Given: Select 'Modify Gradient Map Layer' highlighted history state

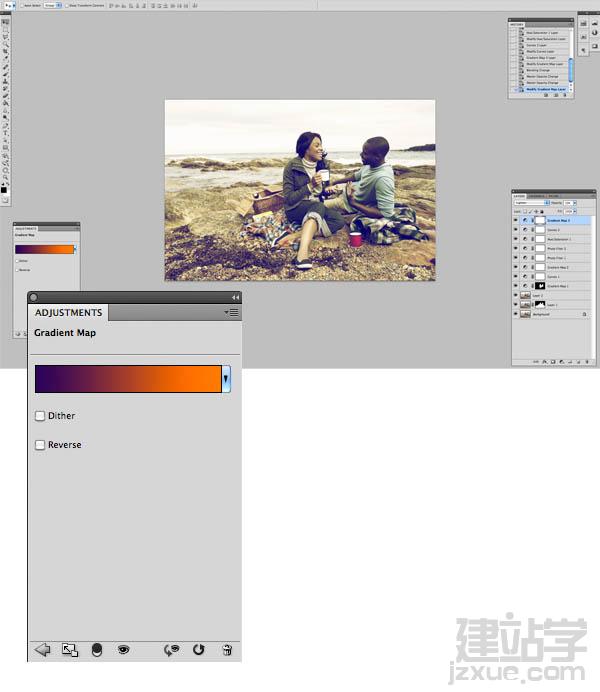Looking at the screenshot, I should tap(544, 89).
